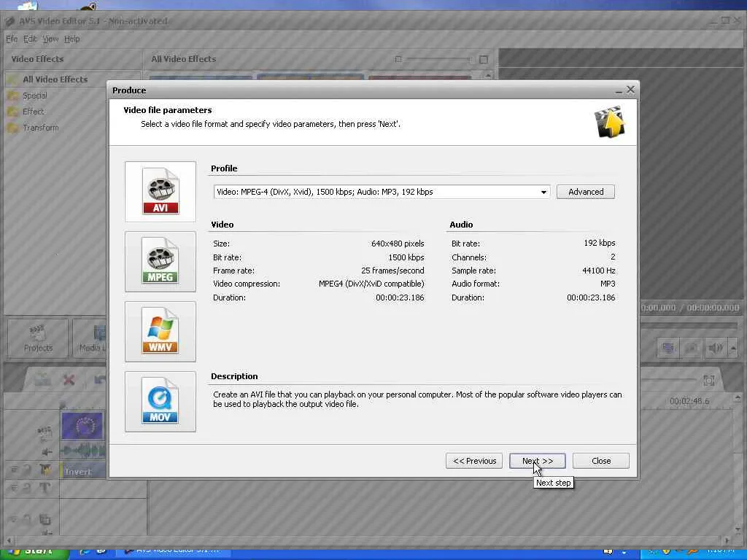Click the text track T icon
Viewport: 747px width, 560px height.
(44, 487)
